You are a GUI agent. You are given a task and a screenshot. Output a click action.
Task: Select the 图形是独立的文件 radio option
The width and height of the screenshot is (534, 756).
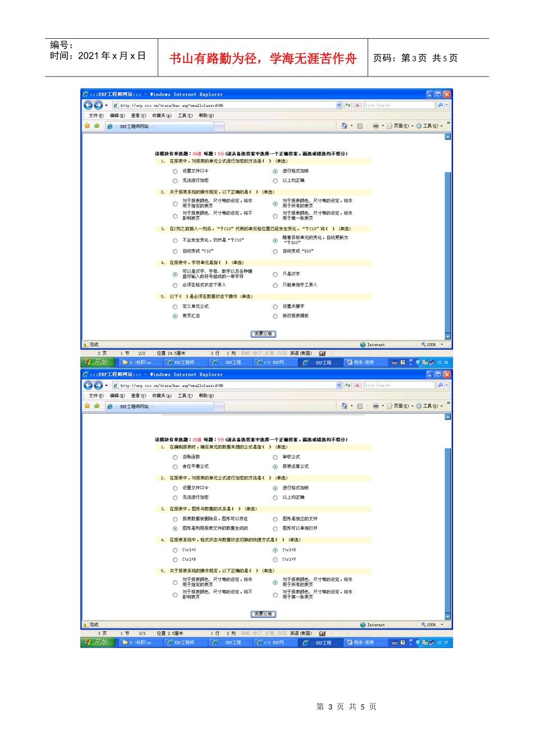(275, 519)
